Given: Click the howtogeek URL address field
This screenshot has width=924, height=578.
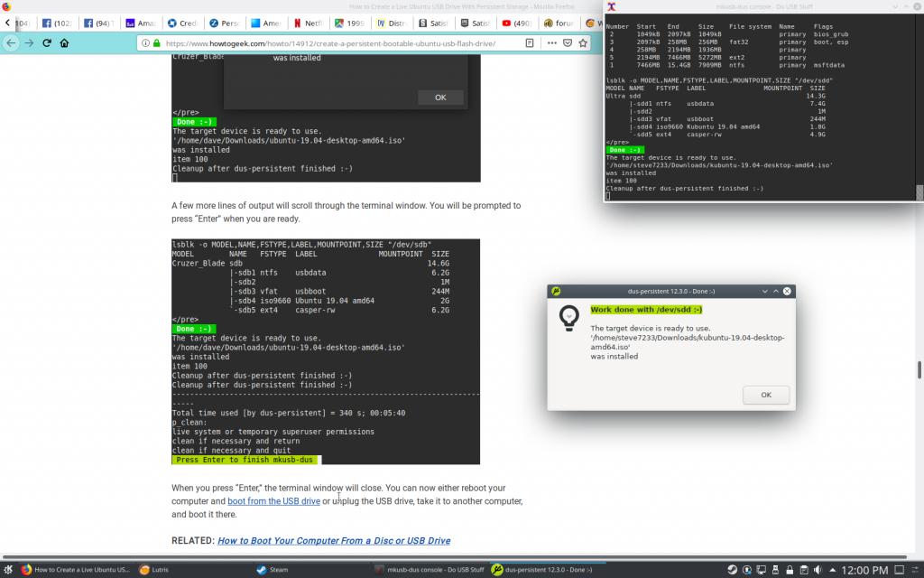Looking at the screenshot, I should (343, 43).
